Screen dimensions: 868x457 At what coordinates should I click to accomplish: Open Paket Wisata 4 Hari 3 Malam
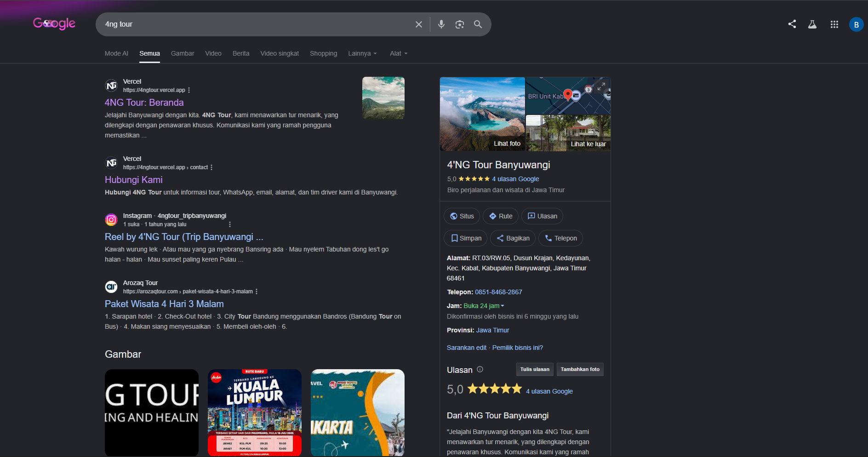click(164, 304)
